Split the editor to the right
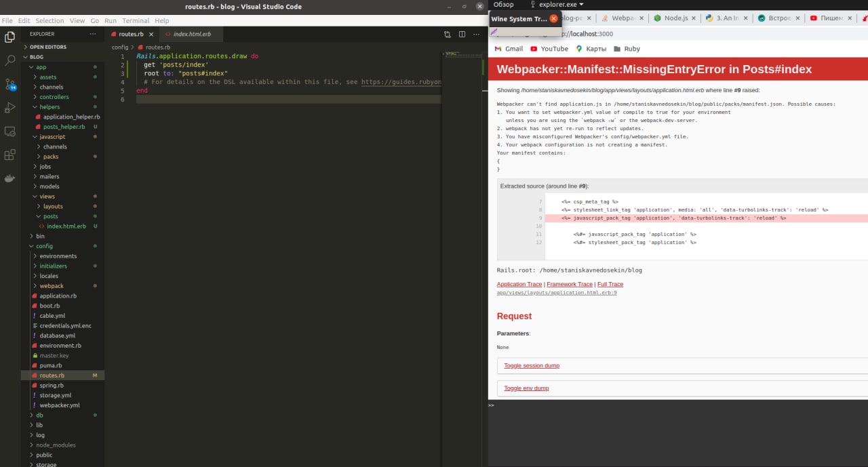The image size is (868, 467). click(462, 34)
